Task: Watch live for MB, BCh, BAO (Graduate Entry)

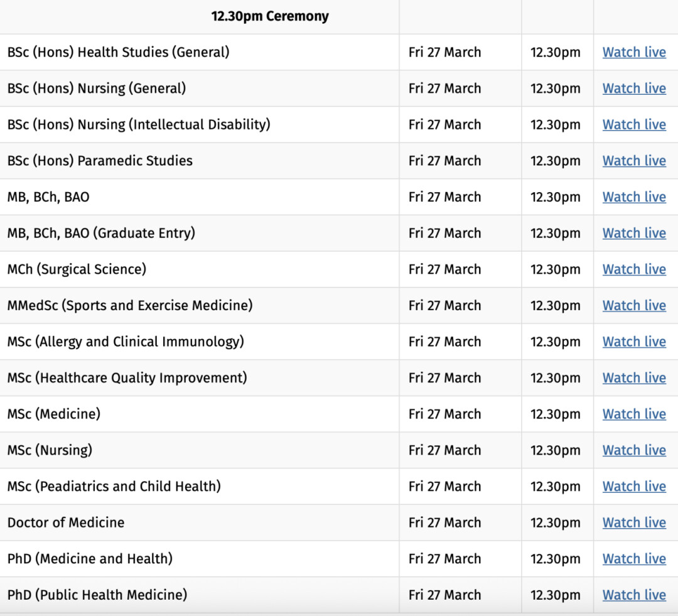Action: pos(633,233)
